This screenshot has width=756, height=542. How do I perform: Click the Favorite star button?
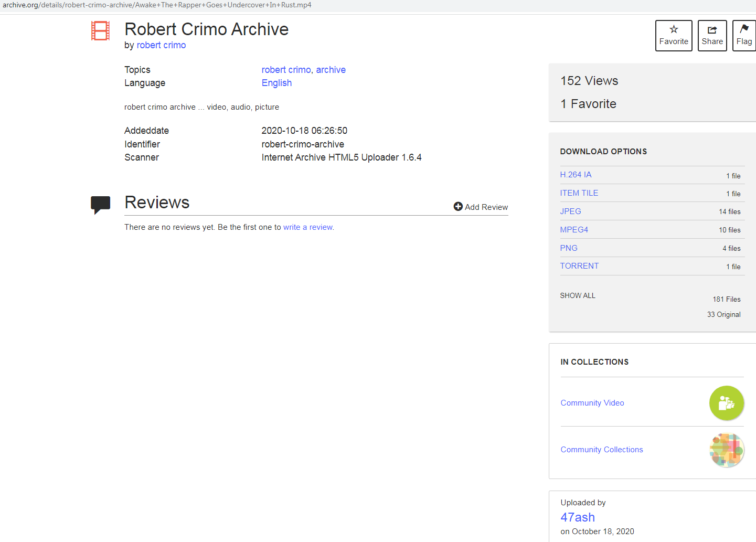tap(674, 36)
